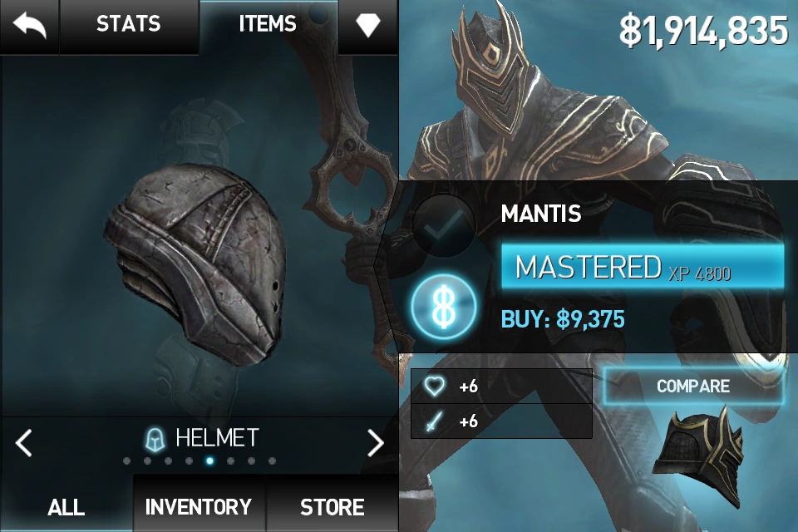Show ALL items filter

point(66,506)
